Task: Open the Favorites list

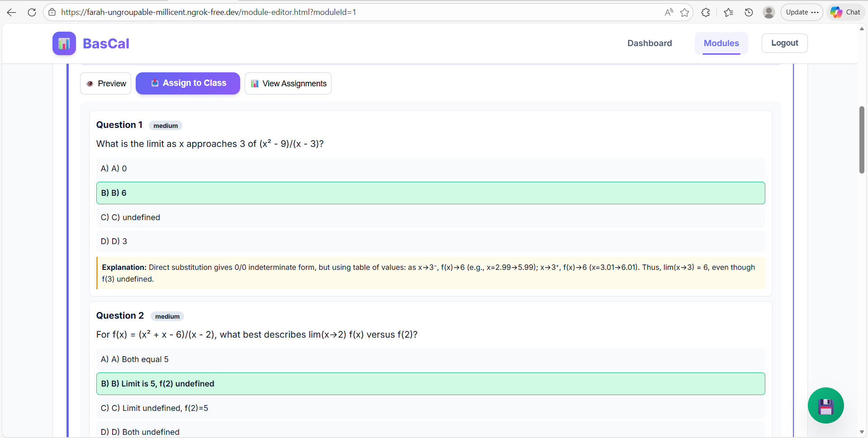Action: click(x=728, y=12)
